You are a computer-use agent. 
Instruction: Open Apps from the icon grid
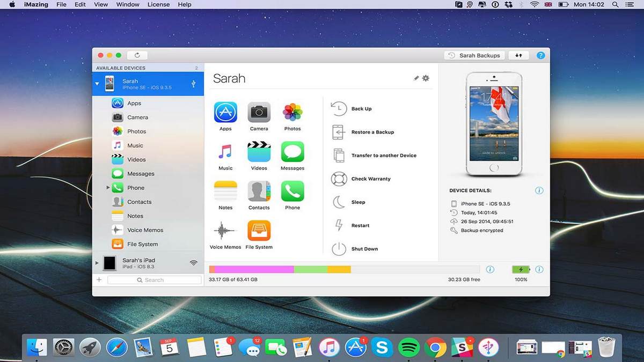[x=225, y=113]
